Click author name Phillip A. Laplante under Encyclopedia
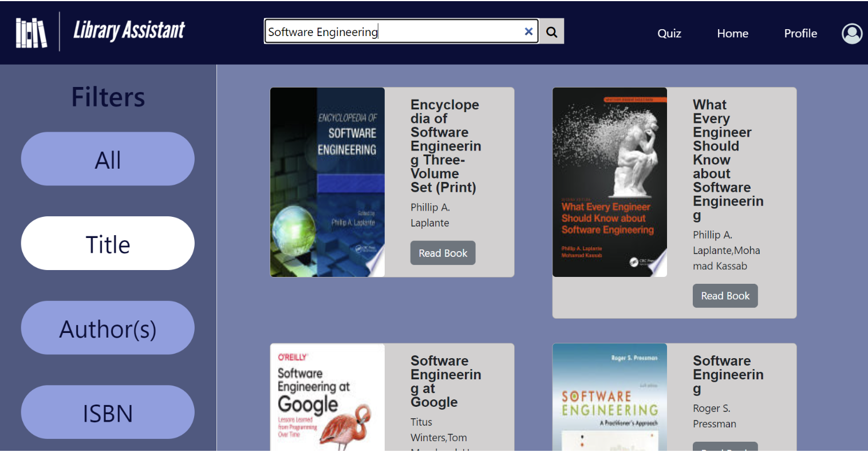868x452 pixels. [x=430, y=215]
